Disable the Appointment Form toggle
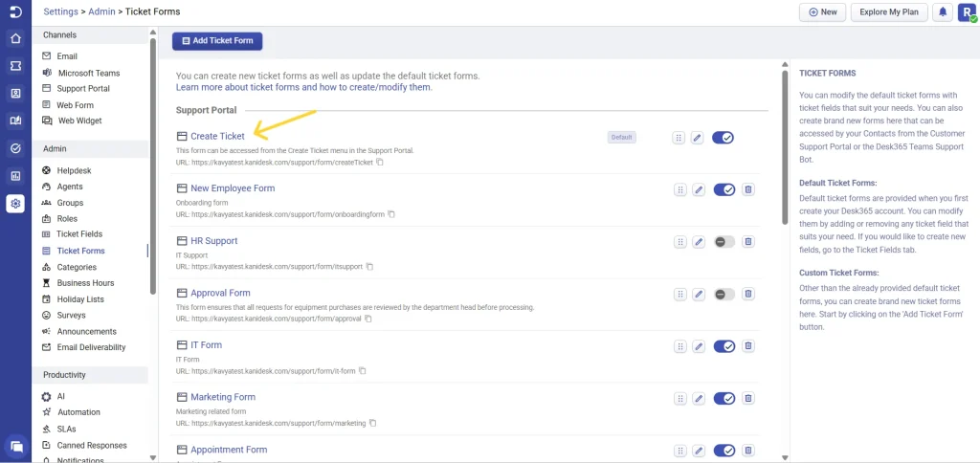Image resolution: width=980 pixels, height=463 pixels. (x=724, y=451)
